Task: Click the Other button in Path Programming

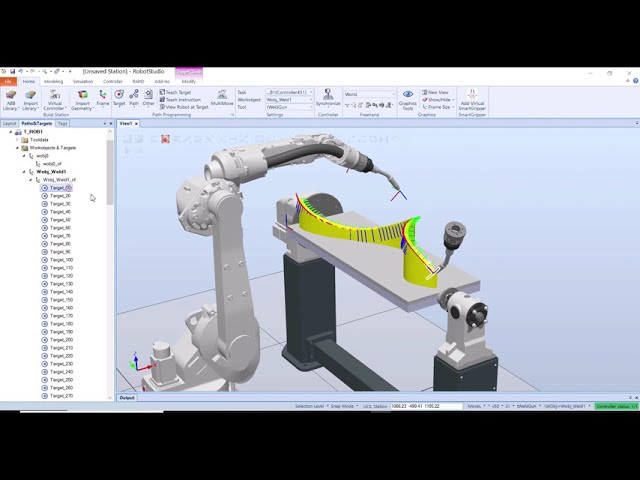Action: pos(149,98)
